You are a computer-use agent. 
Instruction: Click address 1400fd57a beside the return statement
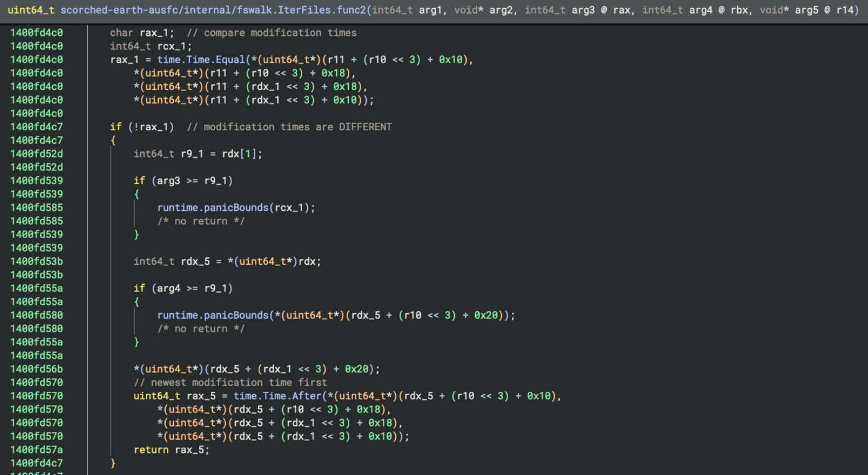[37, 450]
